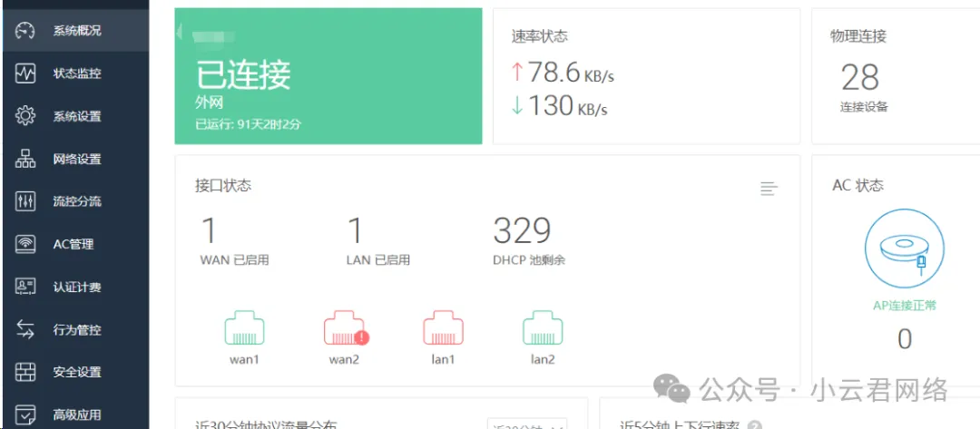Click the 状态监控 waveform icon

click(x=25, y=73)
